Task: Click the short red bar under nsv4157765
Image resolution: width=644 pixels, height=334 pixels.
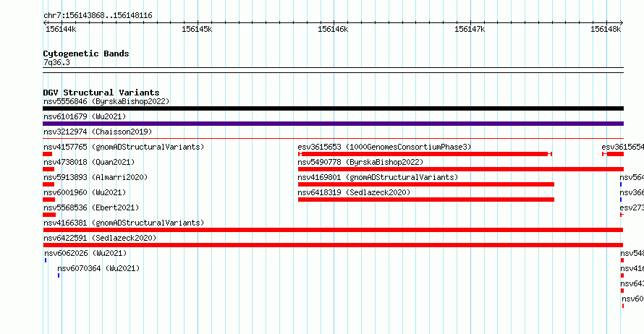Action: pyautogui.click(x=47, y=154)
